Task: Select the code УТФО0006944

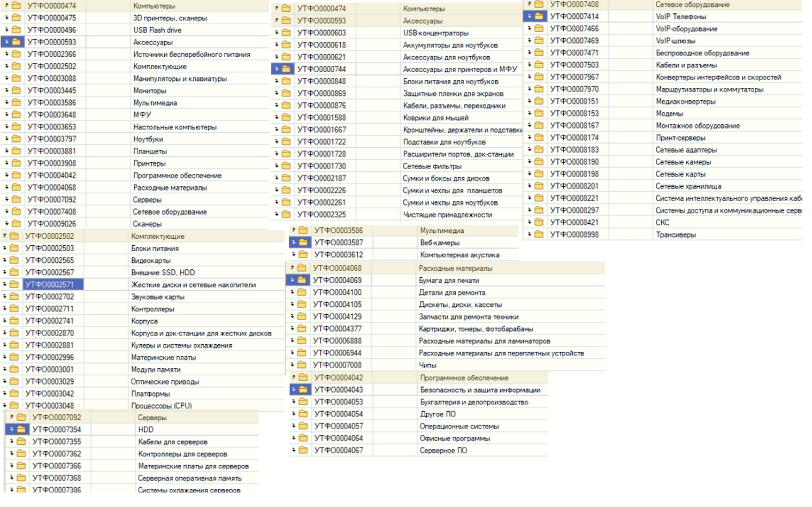Action: [x=337, y=353]
